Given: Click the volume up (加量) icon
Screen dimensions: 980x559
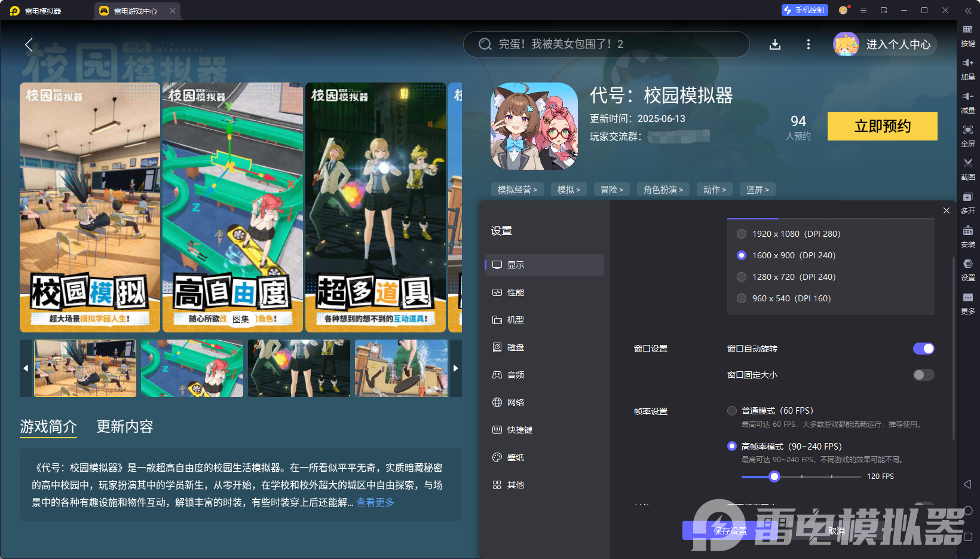Looking at the screenshot, I should pos(968,68).
